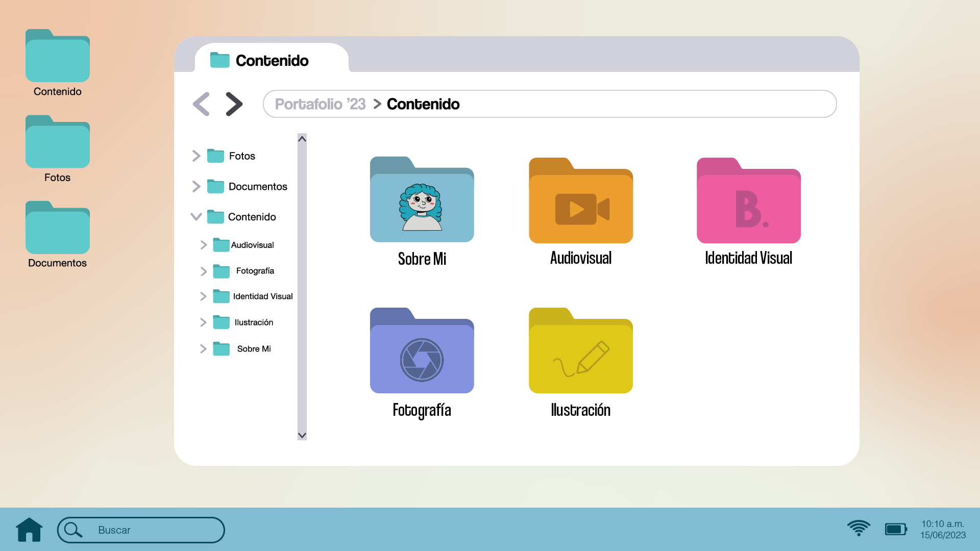Collapse the Contenido tree item
This screenshot has width=980, height=551.
pos(196,216)
